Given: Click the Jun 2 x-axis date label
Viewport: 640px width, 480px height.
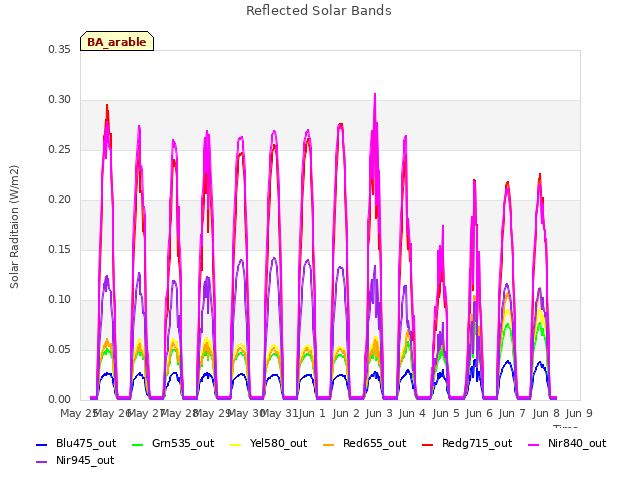Looking at the screenshot, I should click(346, 413).
